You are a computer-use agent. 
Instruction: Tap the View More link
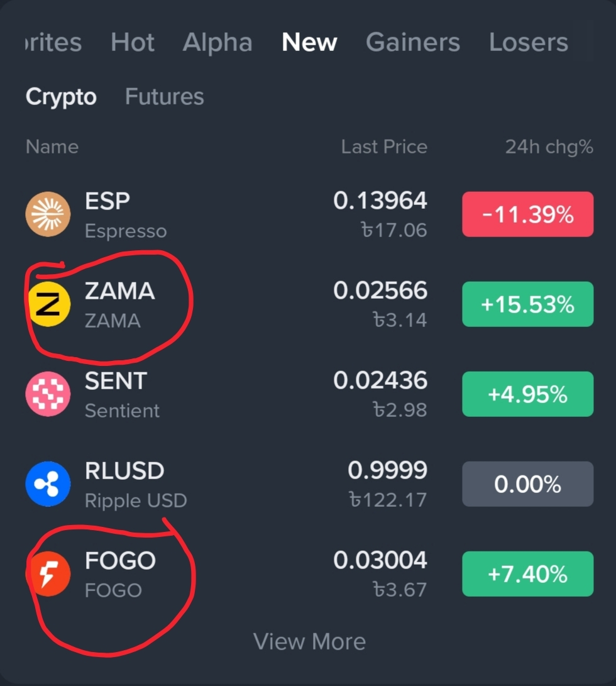click(x=309, y=641)
